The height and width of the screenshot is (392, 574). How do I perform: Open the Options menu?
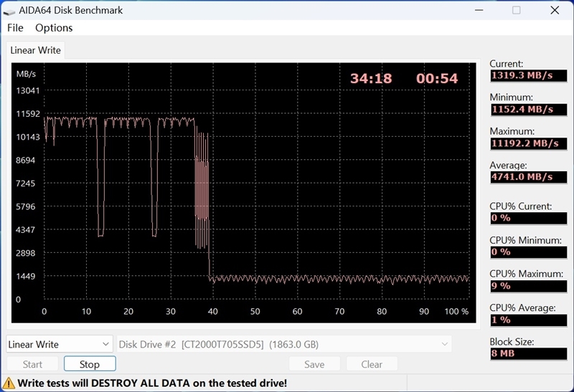pos(54,28)
